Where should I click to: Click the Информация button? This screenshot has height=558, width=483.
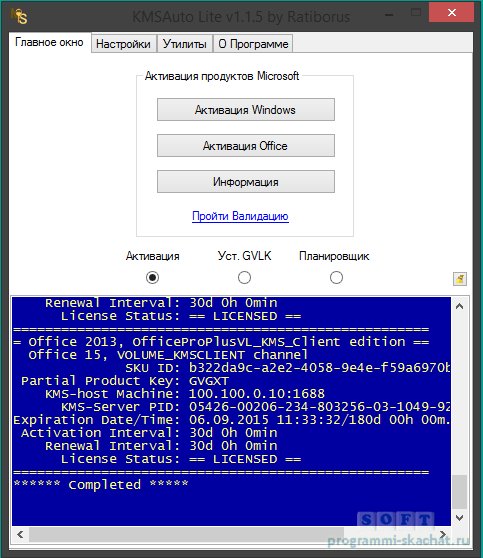(x=246, y=182)
